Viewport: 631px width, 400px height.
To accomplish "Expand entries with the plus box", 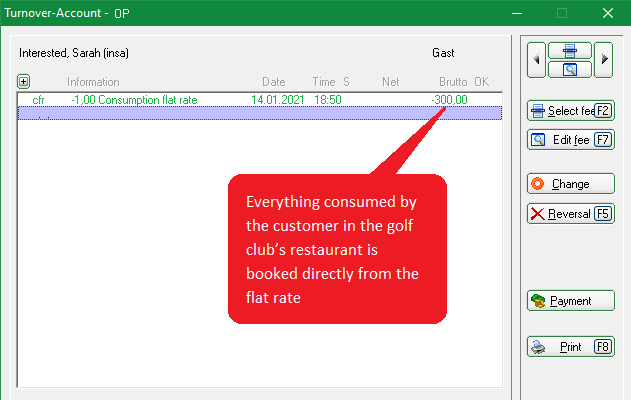I will click(23, 82).
